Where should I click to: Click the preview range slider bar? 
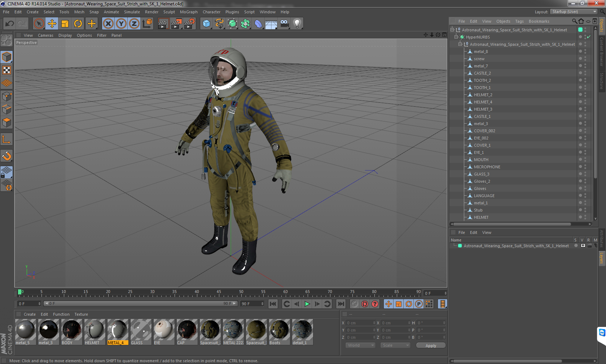[x=140, y=303]
